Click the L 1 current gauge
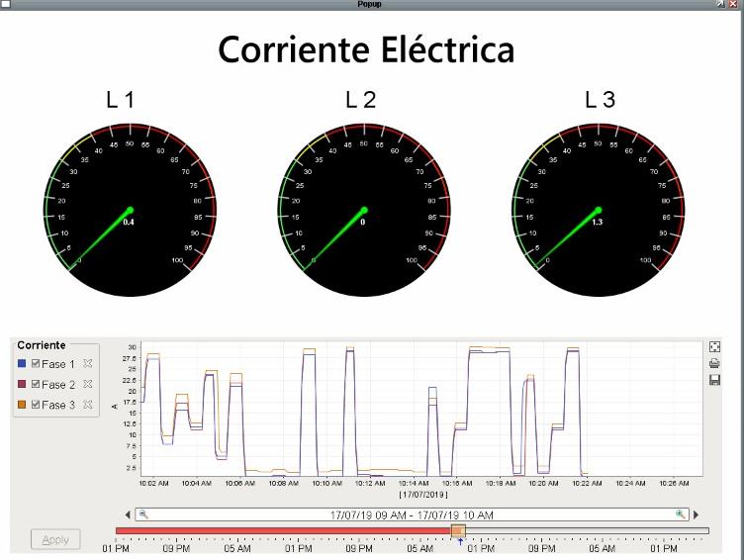Image resolution: width=744 pixels, height=560 pixels. tap(129, 210)
